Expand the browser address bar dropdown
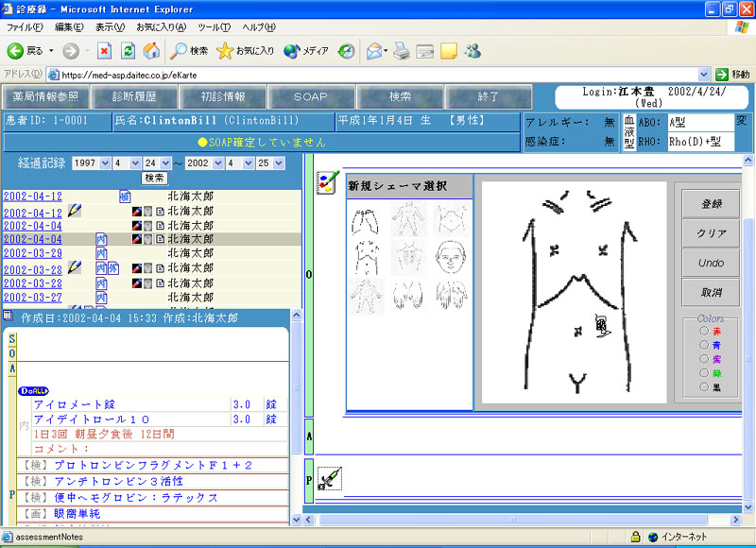Screen dimensions: 756x548 [x=703, y=74]
